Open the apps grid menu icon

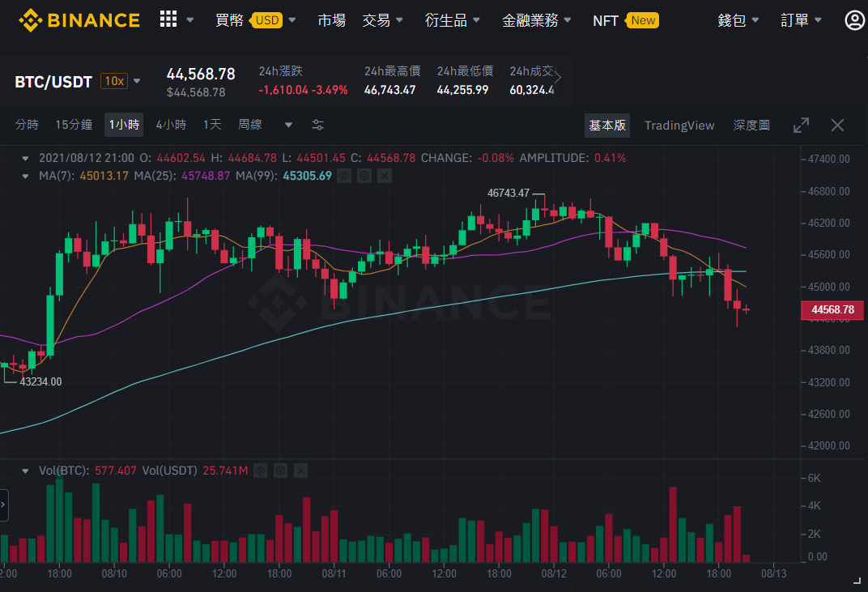(168, 19)
